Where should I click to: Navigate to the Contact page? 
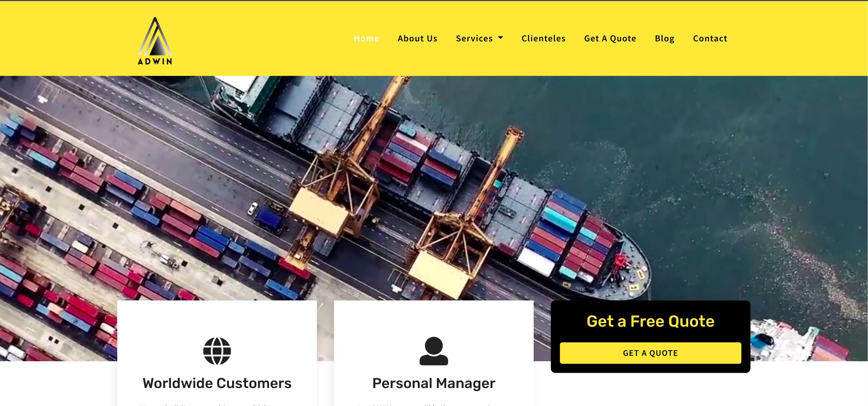point(710,39)
